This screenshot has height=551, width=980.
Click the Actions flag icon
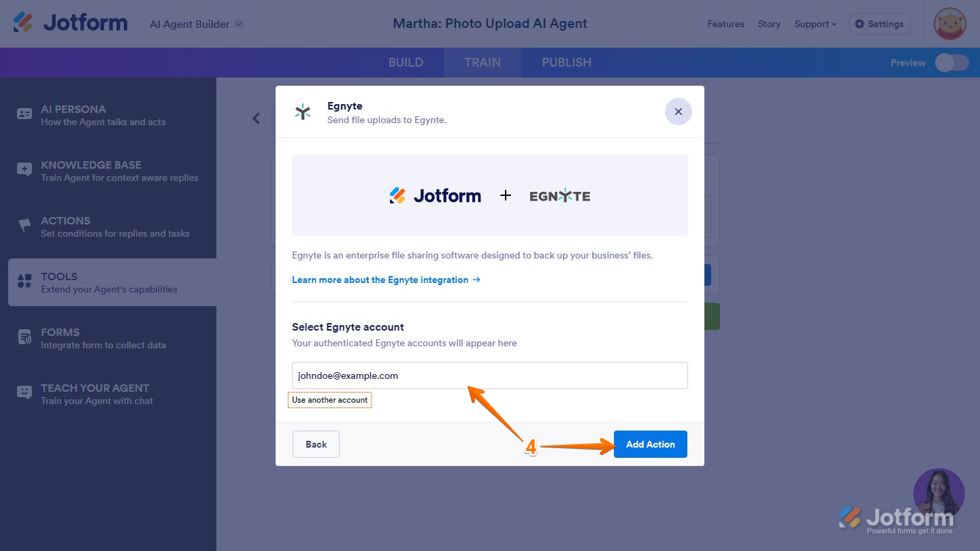coord(24,225)
